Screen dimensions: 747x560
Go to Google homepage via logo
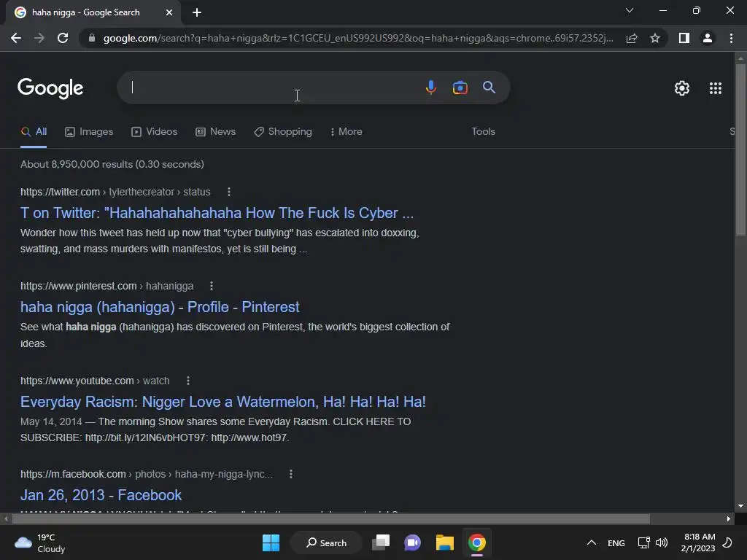coord(50,88)
